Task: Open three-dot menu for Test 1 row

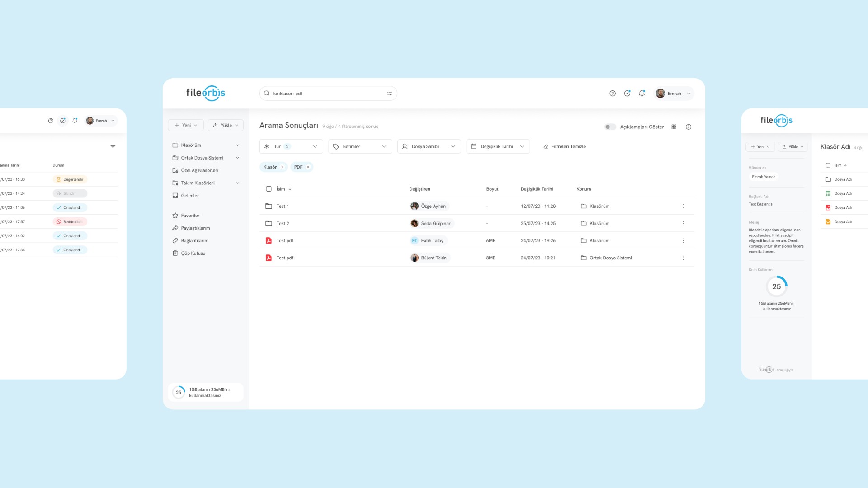Action: point(683,206)
